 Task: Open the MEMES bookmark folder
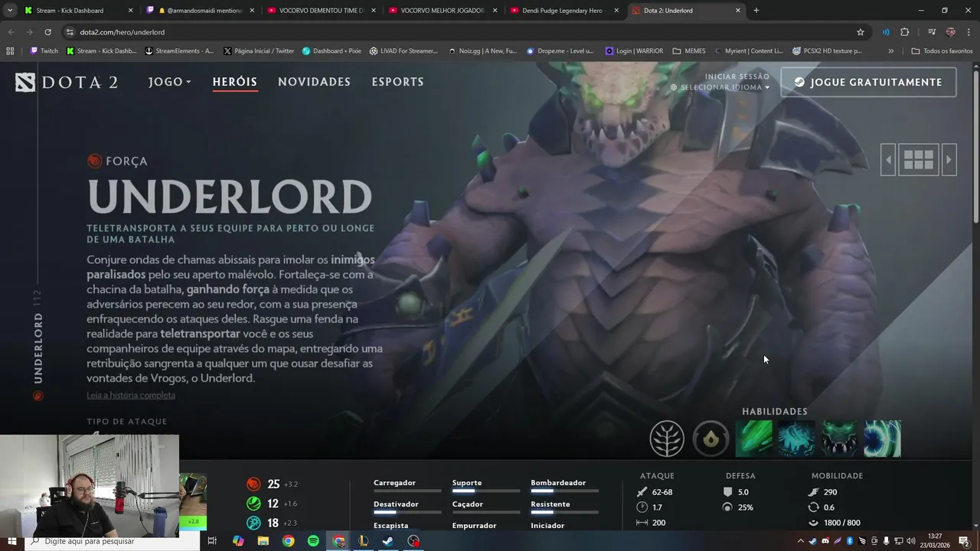689,51
